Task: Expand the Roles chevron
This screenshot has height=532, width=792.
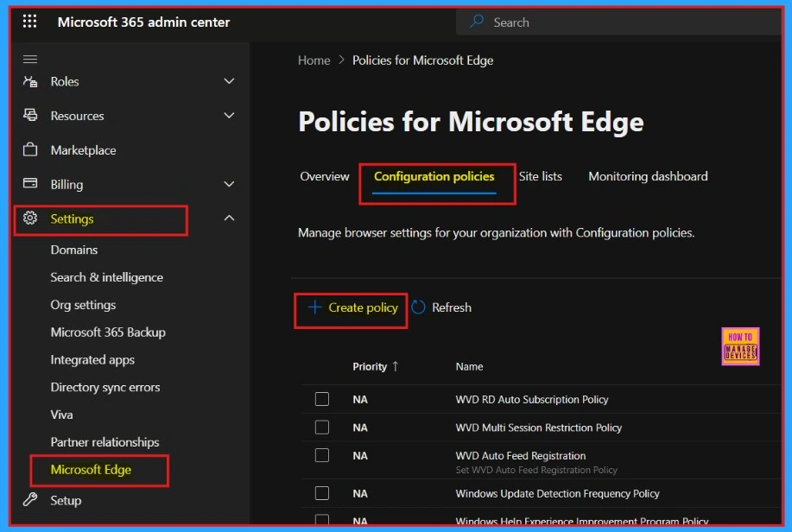Action: (x=229, y=81)
